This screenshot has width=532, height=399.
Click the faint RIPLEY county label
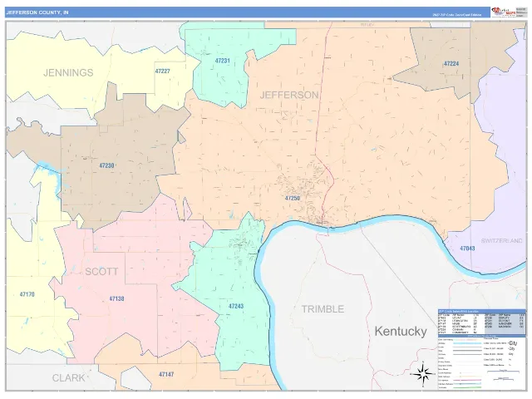pyautogui.click(x=367, y=25)
